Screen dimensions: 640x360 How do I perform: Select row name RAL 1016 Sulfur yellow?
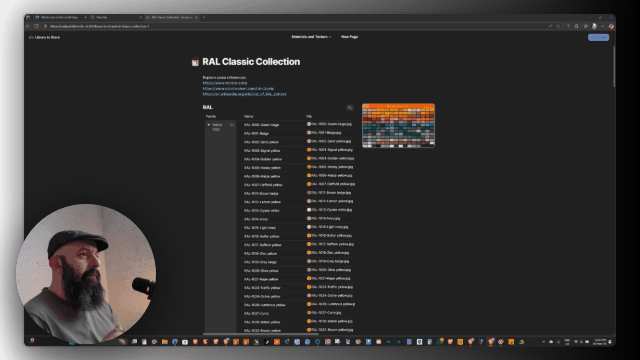point(262,236)
